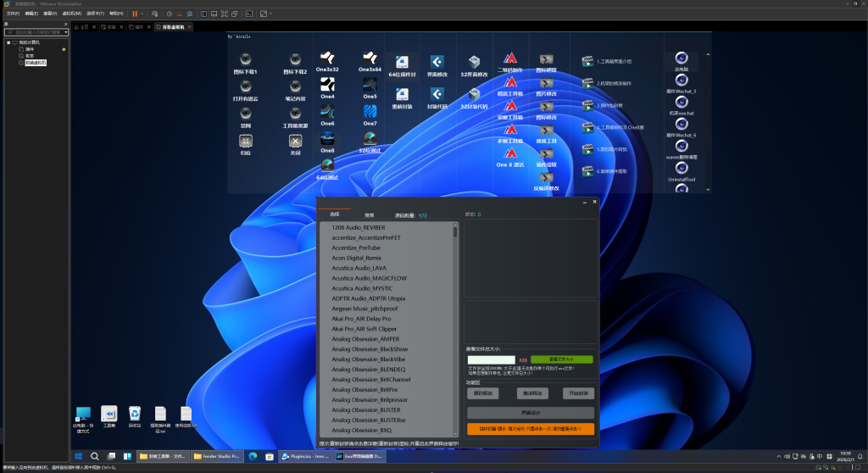The height and width of the screenshot is (473, 868).
Task: Play the first tutorial video icon
Action: point(587,61)
